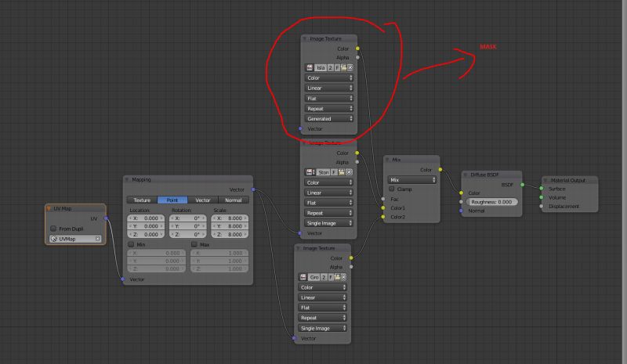
Task: Select Vector mapping type tab
Action: (x=203, y=200)
